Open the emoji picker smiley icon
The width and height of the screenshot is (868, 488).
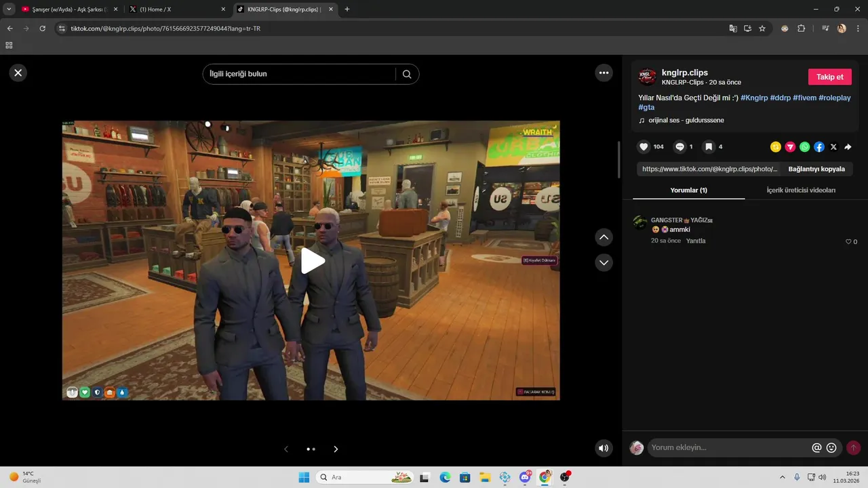[831, 447]
